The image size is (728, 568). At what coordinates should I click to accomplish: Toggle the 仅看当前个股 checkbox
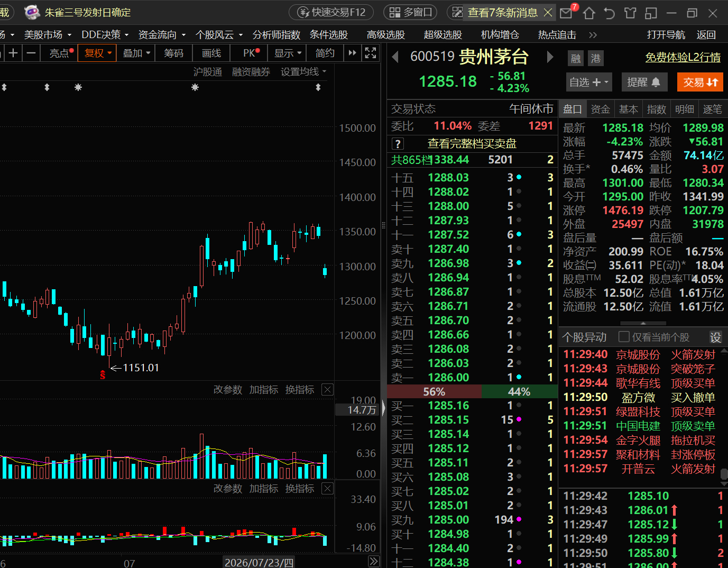coord(624,337)
